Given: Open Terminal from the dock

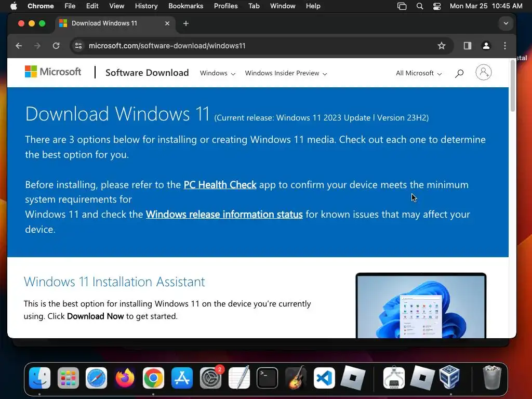Looking at the screenshot, I should point(268,378).
